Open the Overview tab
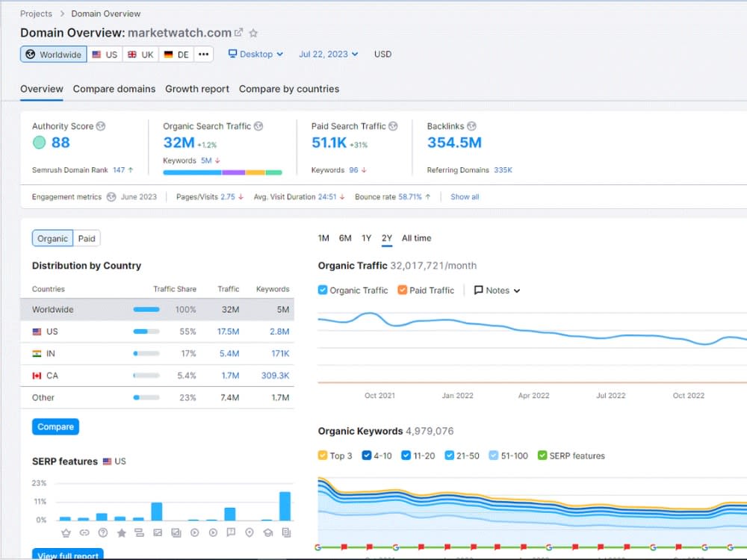Image resolution: width=747 pixels, height=560 pixels. [41, 89]
